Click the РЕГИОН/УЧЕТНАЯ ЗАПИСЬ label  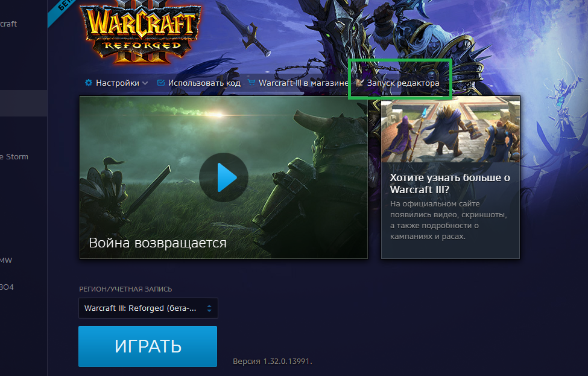(x=125, y=289)
